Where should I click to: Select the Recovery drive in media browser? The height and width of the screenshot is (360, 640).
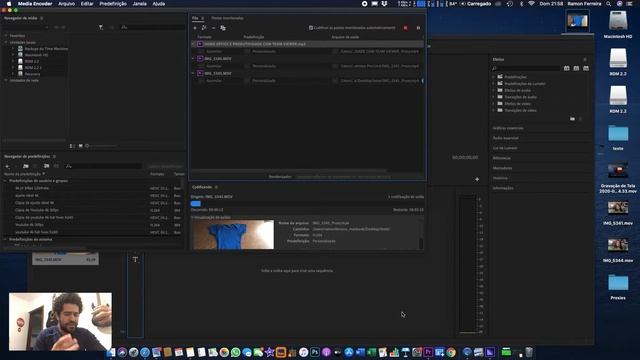(32, 74)
